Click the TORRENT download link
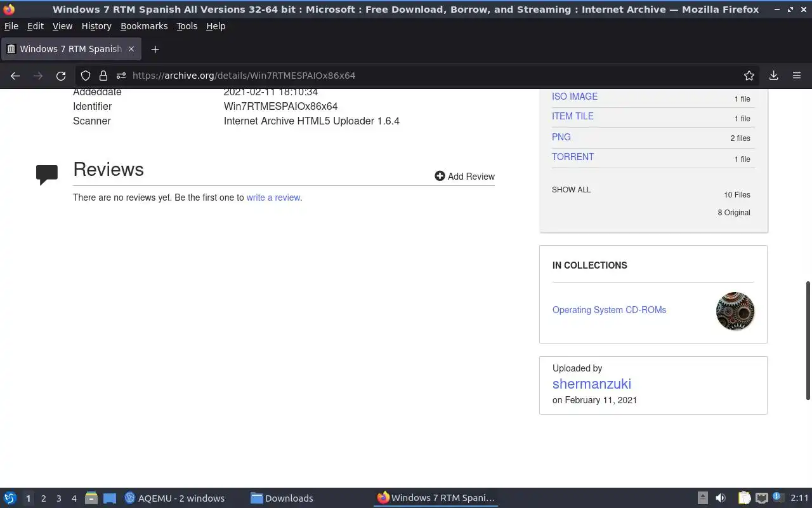The width and height of the screenshot is (812, 508). coord(573,157)
